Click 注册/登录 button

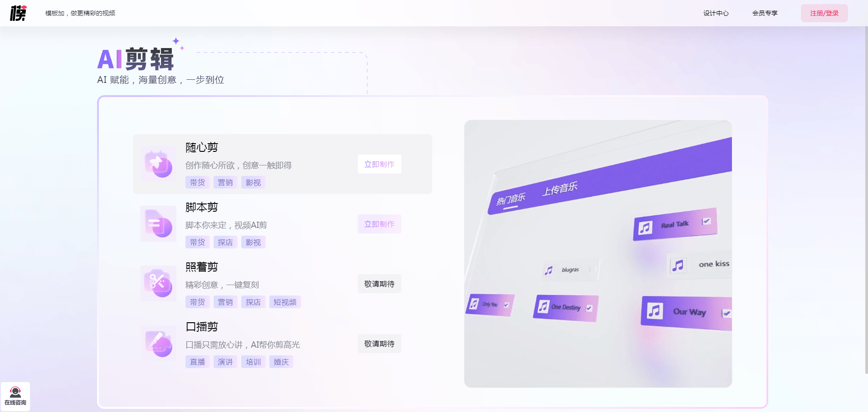tap(824, 13)
